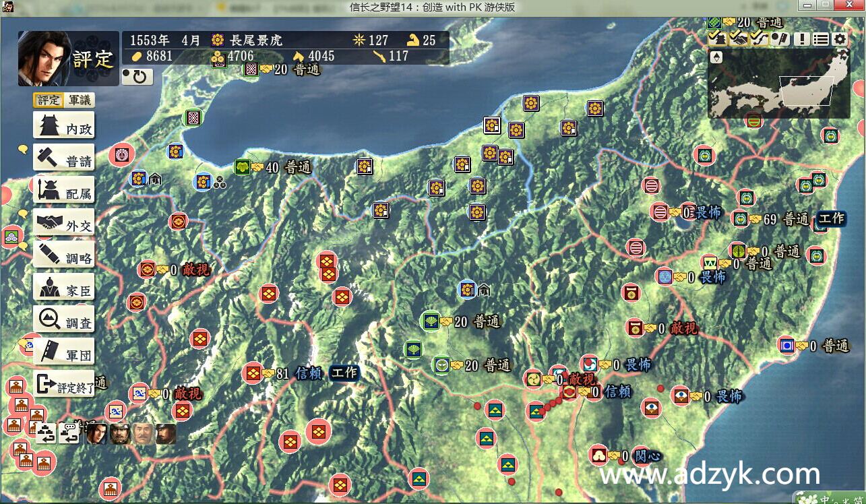
Task: Select the 調略 (scheming) command icon
Action: pos(64,254)
